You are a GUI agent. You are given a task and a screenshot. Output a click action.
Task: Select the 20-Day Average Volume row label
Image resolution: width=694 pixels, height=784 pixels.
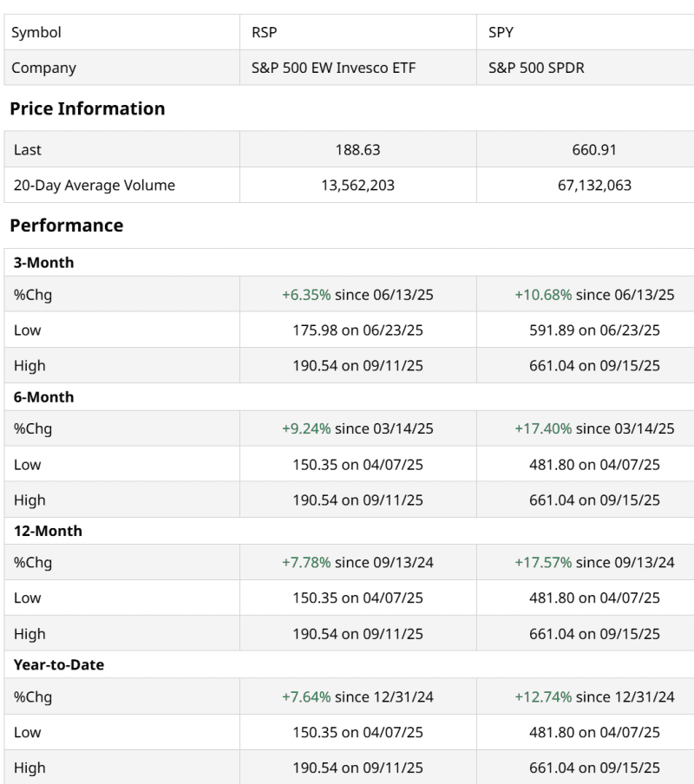pos(94,185)
